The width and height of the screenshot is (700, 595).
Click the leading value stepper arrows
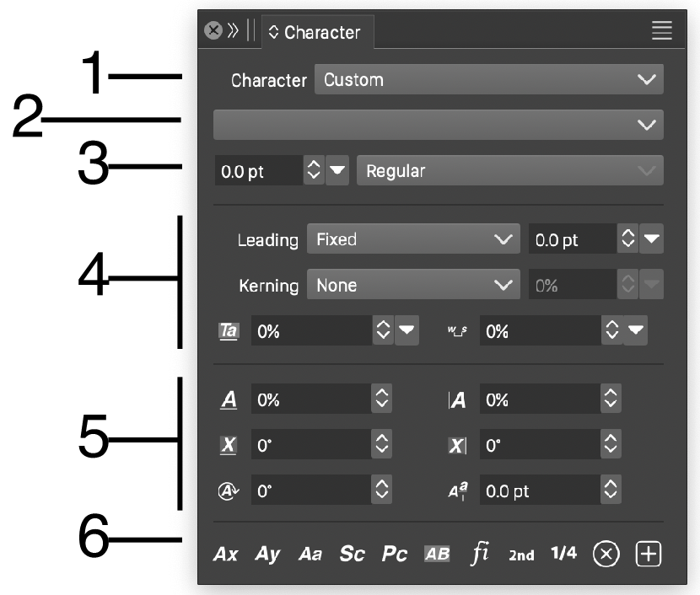(x=628, y=239)
